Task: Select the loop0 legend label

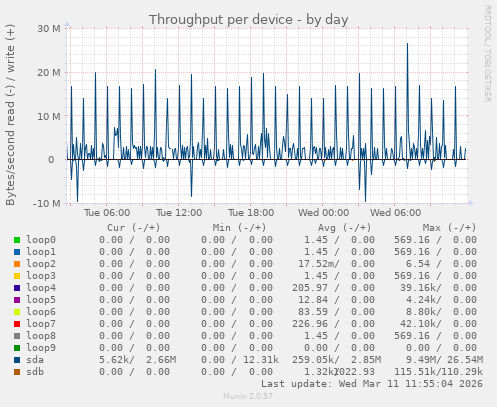Action: [41, 240]
